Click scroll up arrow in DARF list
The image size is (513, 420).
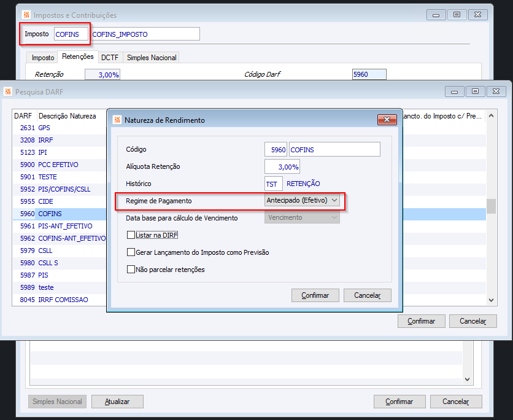[491, 115]
